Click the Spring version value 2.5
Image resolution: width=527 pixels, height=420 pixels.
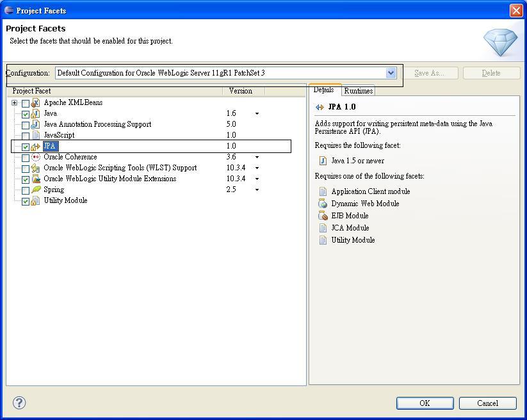coord(231,190)
